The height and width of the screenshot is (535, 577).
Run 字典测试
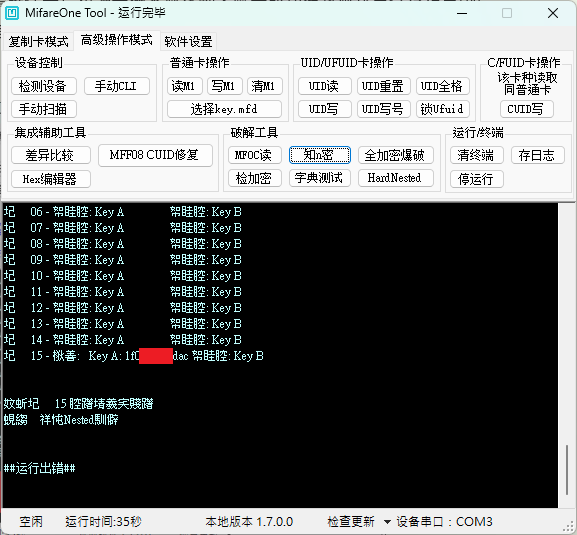[319, 178]
